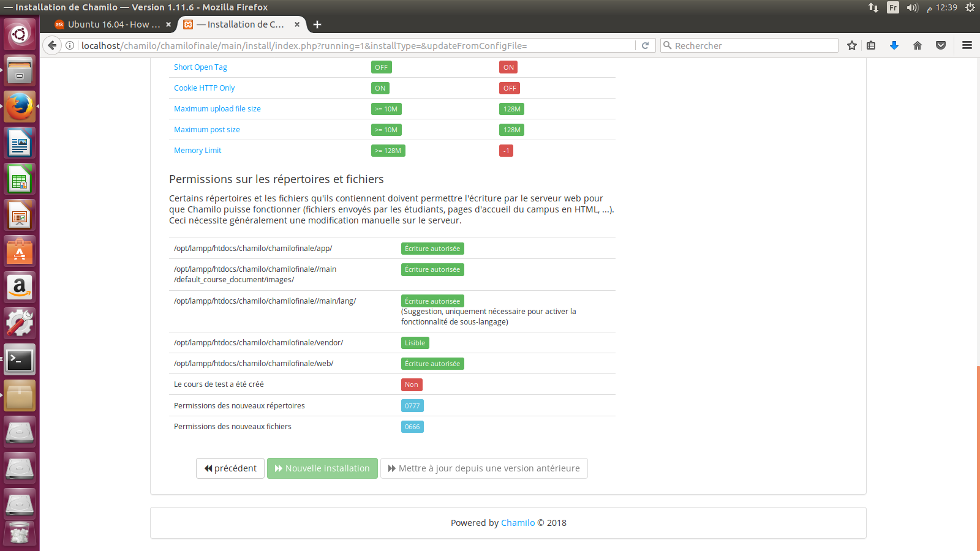Open the session power gear menu
The height and width of the screenshot is (551, 980).
pyautogui.click(x=970, y=7)
